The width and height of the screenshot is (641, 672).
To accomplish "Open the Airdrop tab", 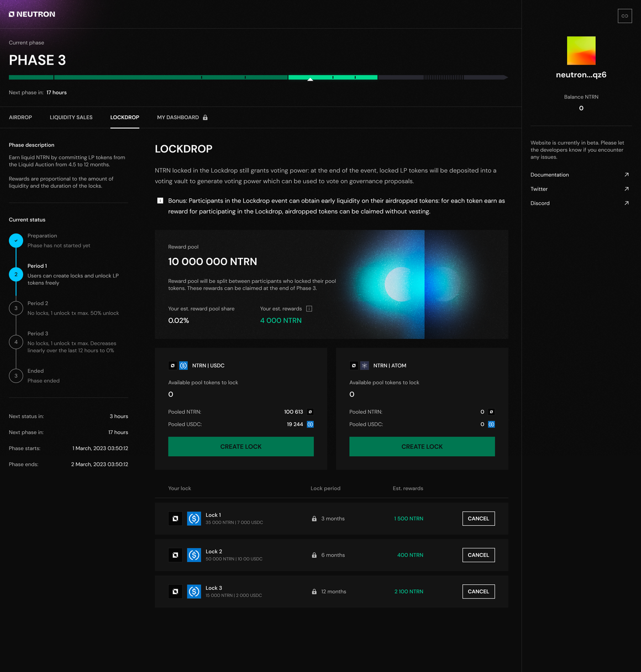I will pos(20,118).
